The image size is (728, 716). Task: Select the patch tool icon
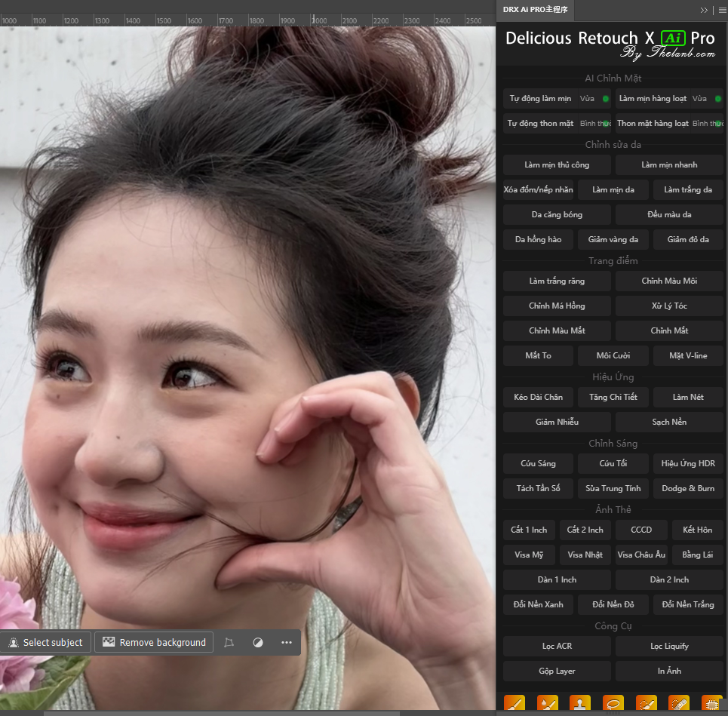coord(711,703)
